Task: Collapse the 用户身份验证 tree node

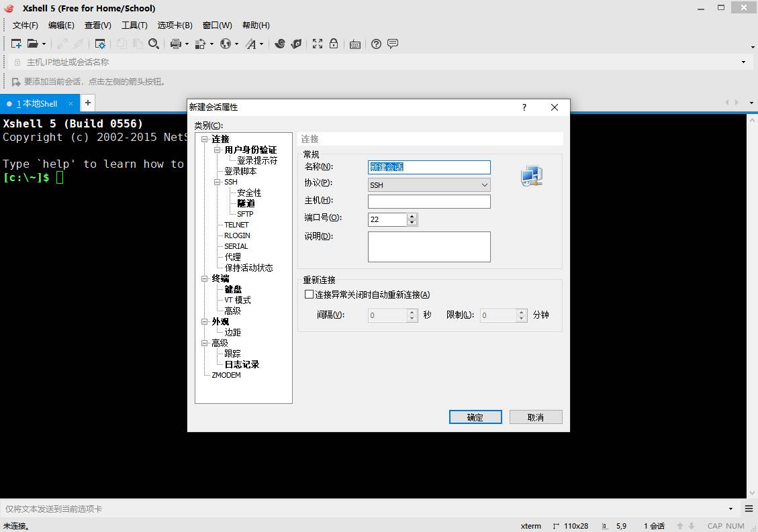Action: (217, 150)
